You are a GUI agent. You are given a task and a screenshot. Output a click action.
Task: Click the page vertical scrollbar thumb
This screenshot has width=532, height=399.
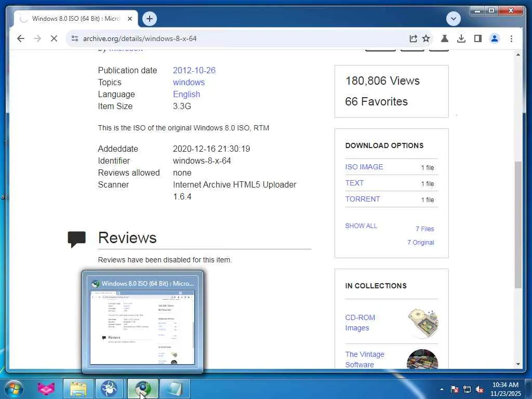pyautogui.click(x=518, y=225)
